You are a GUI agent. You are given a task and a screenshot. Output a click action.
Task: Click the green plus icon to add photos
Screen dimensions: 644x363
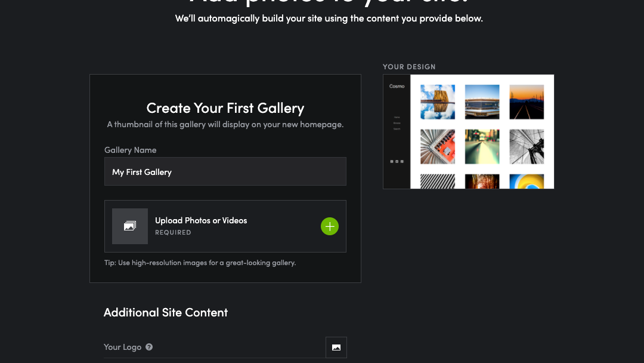[330, 226]
